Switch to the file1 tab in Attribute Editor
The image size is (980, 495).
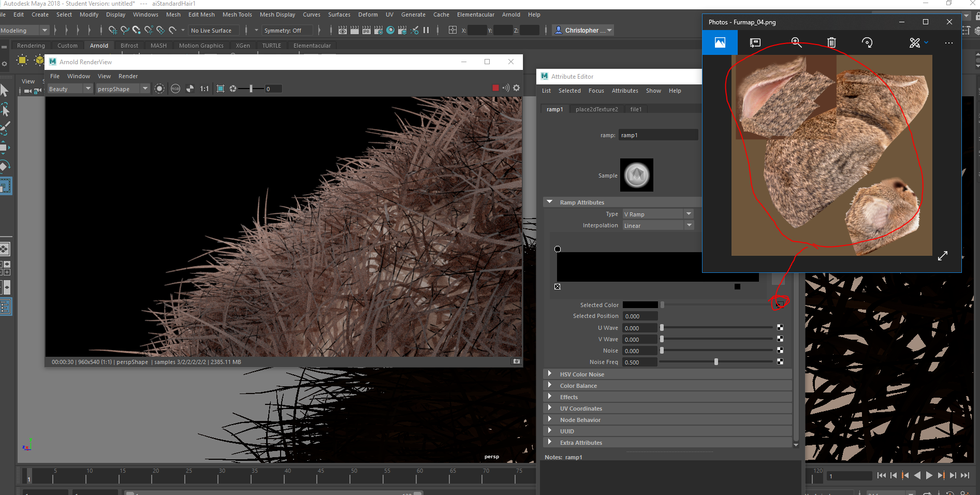click(636, 109)
